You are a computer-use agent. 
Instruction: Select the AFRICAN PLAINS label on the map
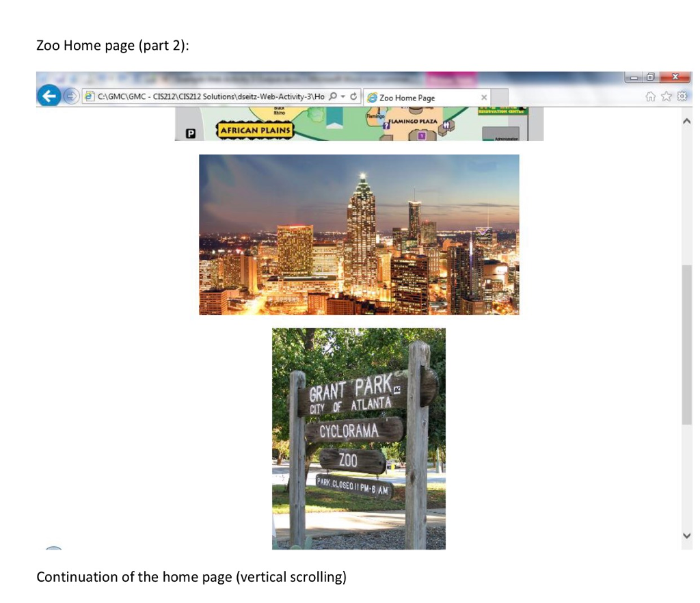click(x=256, y=129)
